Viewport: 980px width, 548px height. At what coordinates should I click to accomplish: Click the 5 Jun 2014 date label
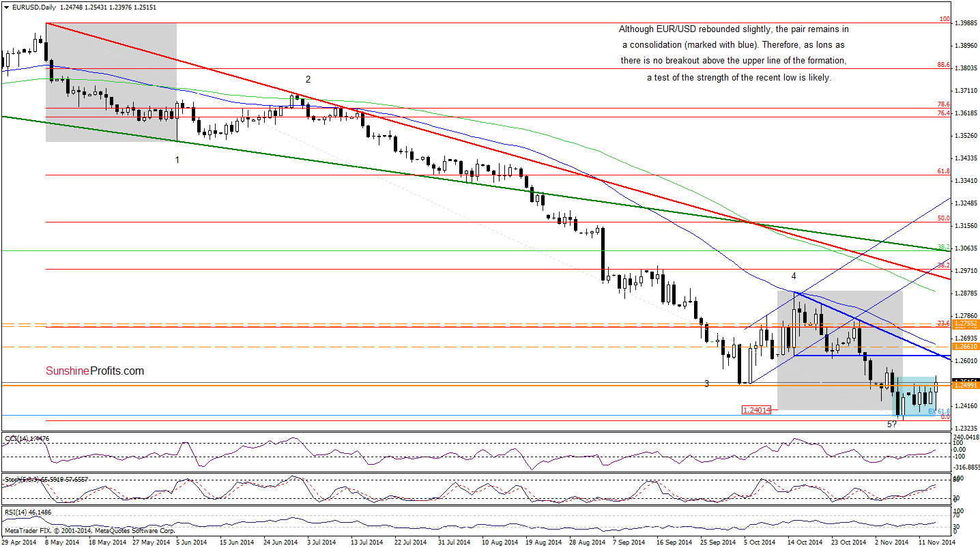point(191,542)
